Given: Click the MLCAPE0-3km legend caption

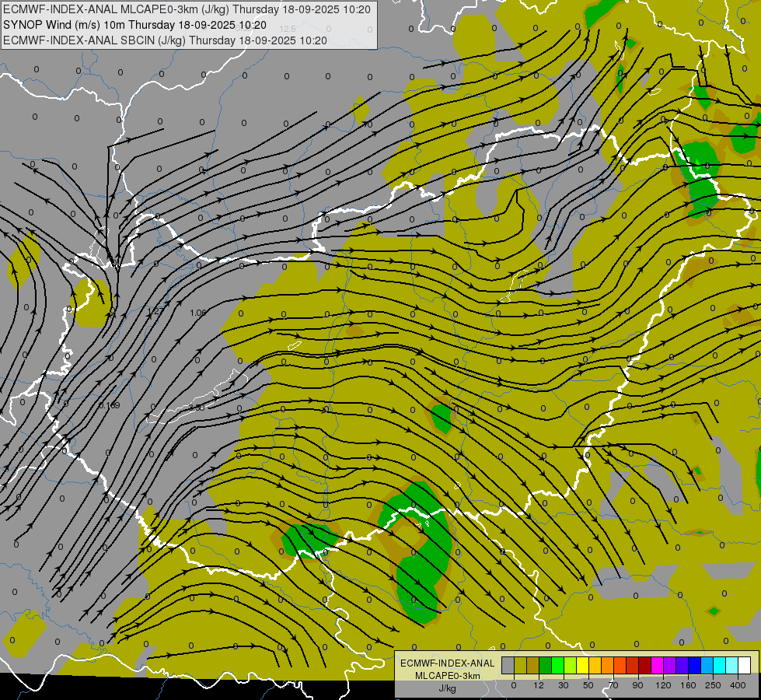Looking at the screenshot, I should 447,676.
